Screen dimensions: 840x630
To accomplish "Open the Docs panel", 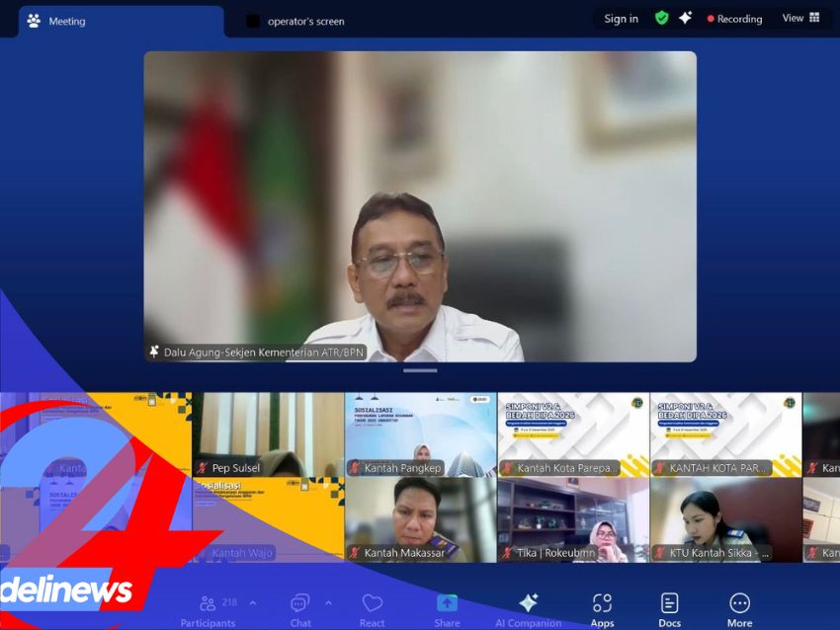I will (669, 608).
